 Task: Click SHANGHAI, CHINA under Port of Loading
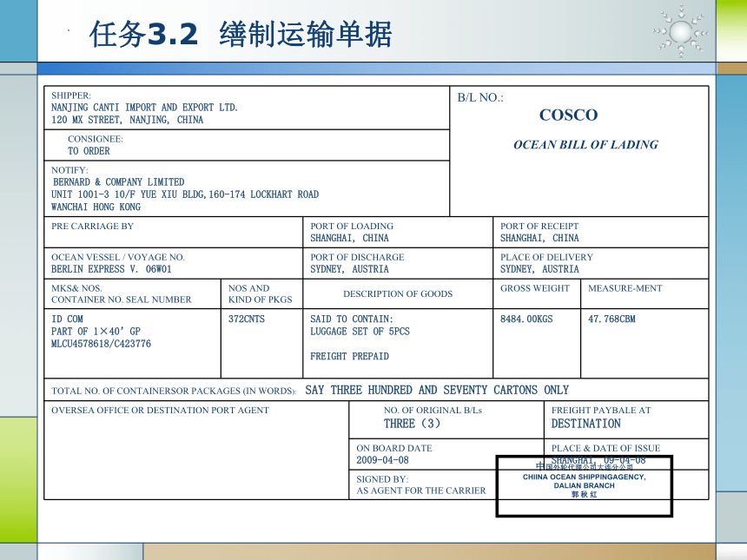point(349,238)
